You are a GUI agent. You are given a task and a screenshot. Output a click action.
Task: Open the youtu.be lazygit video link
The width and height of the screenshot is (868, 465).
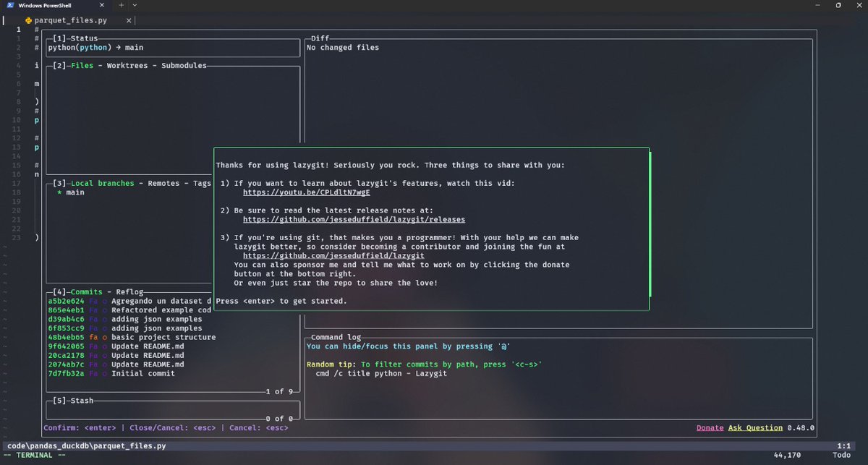tap(306, 192)
